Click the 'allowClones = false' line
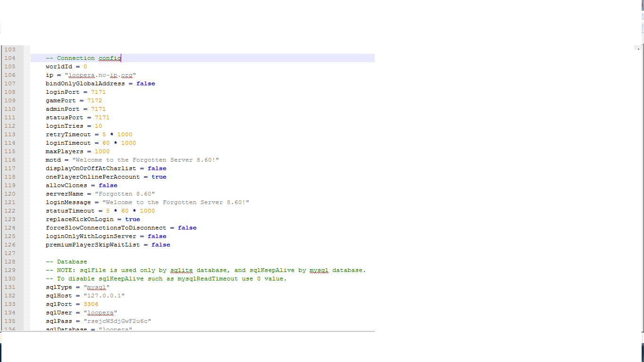 (x=82, y=185)
